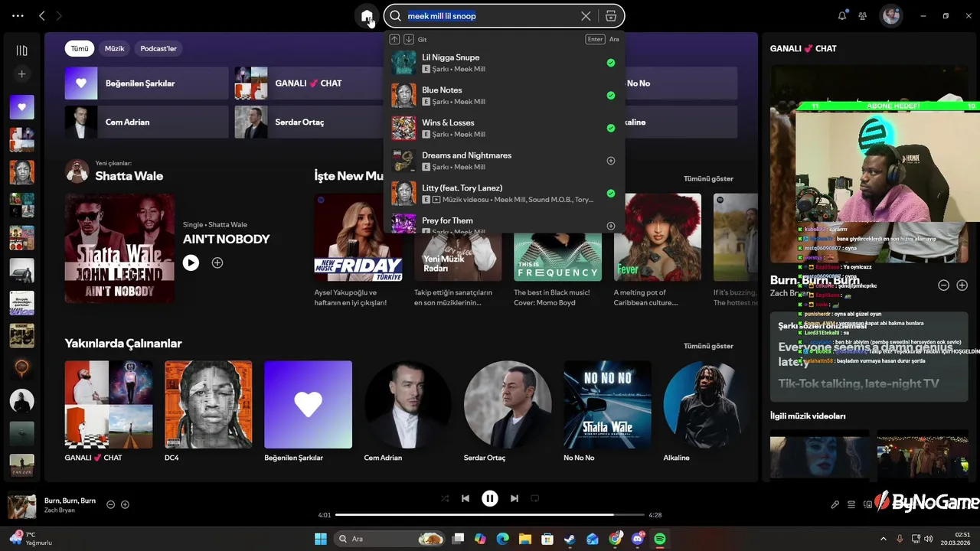Open lyrics microphone icon in bottom bar
The image size is (980, 551).
coord(835,504)
